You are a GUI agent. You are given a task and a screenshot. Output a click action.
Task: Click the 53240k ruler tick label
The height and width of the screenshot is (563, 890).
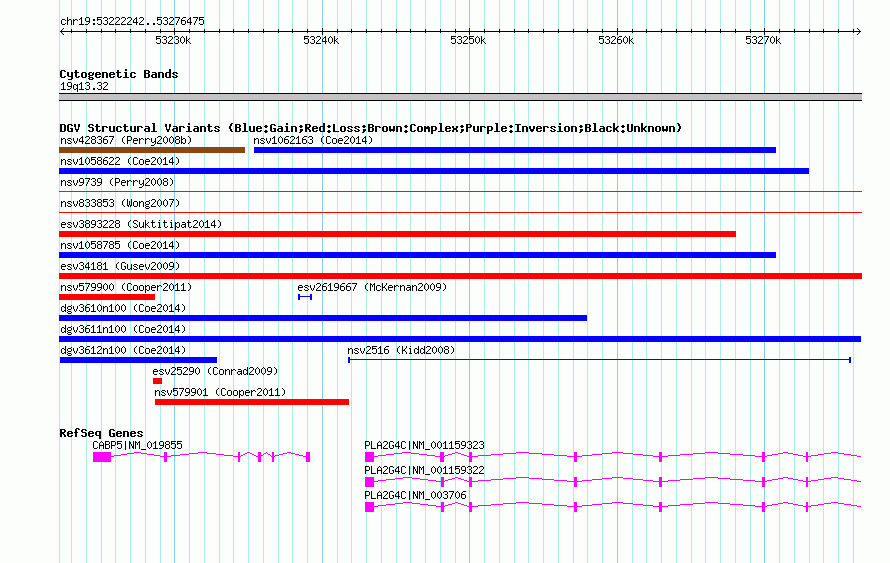click(321, 41)
